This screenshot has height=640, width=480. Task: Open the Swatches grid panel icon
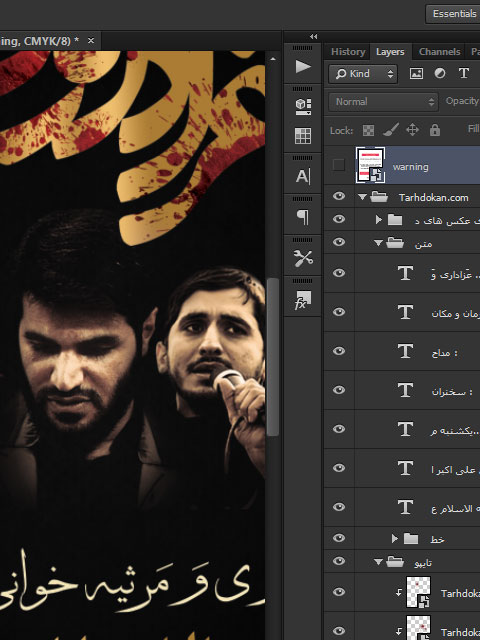click(x=303, y=136)
